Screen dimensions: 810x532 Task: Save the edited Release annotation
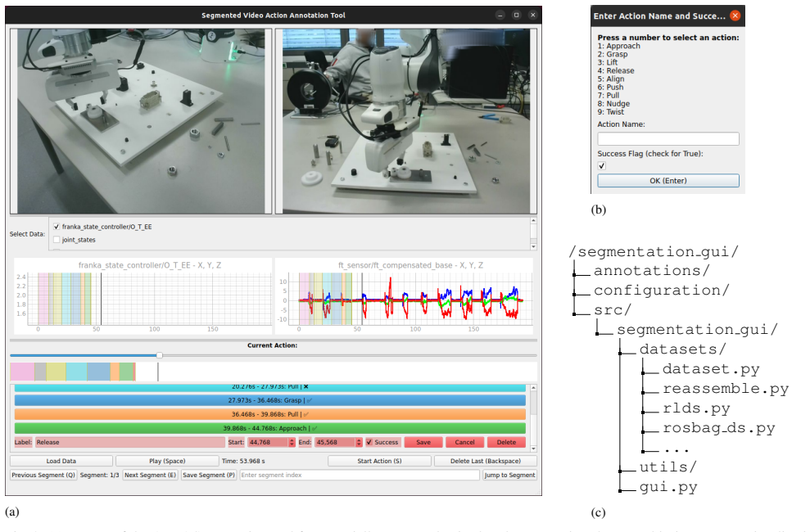423,442
